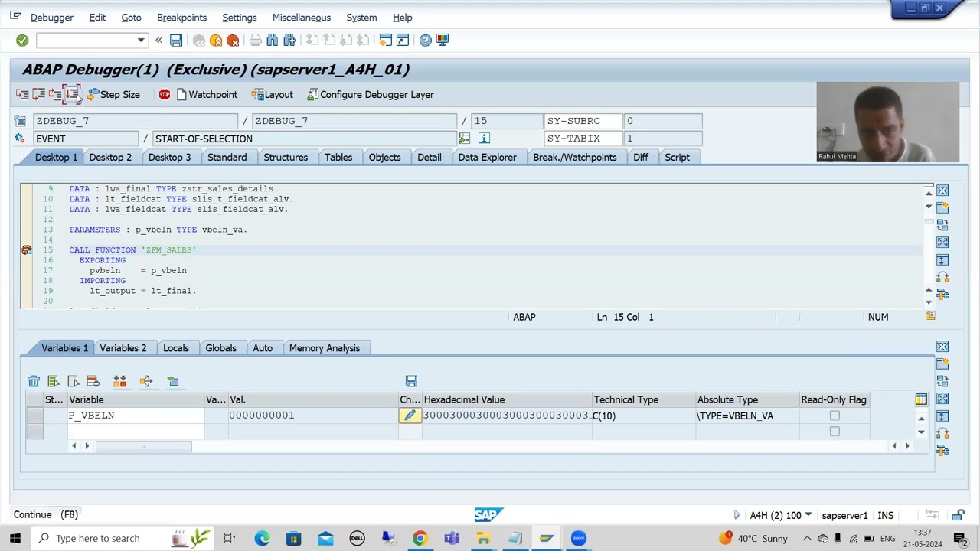Click the Customize Local Layout monitor icon

[443, 40]
